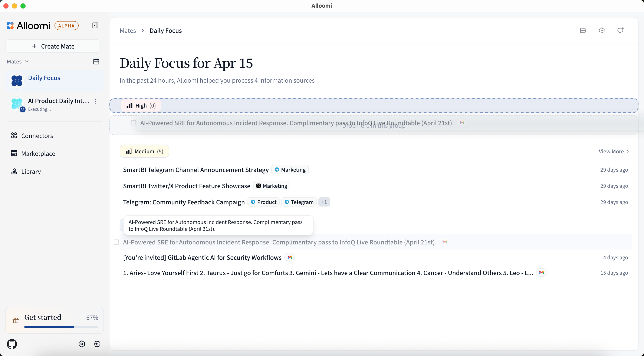This screenshot has height=356, width=644.
Task: Open the folder icon in top bar
Action: point(583,30)
